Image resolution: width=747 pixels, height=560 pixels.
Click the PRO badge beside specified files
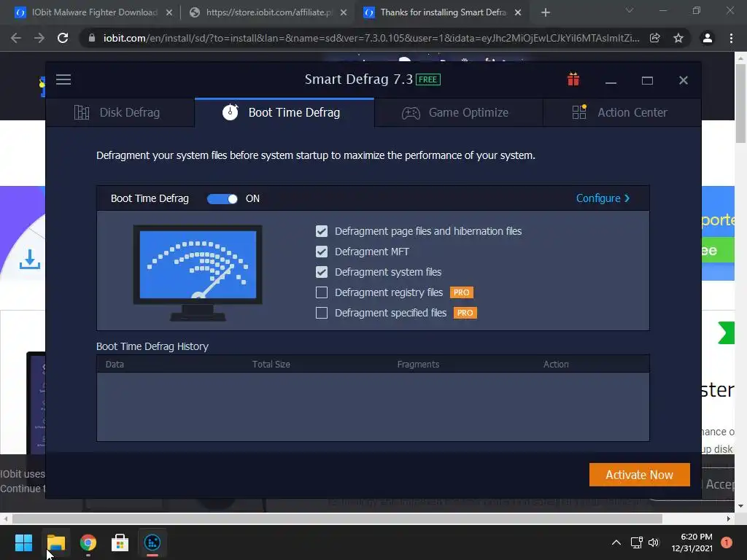(x=465, y=313)
